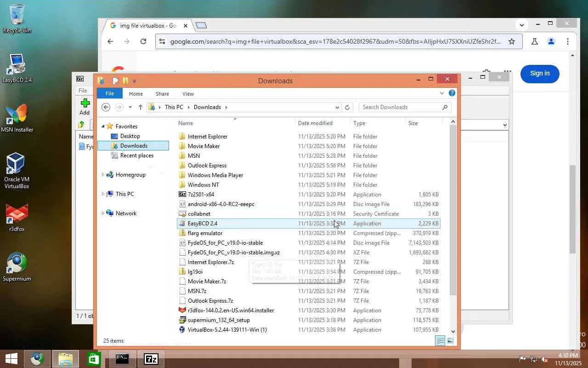
Task: Go back in the browser window
Action: [x=110, y=41]
